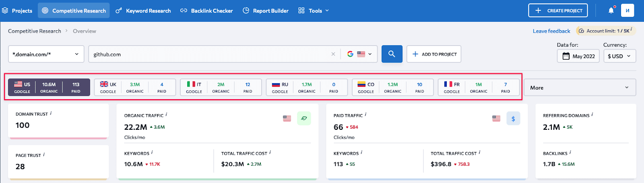Viewport: 644px width, 183px height.
Task: Click the paid traffic dollar icon
Action: click(x=513, y=119)
